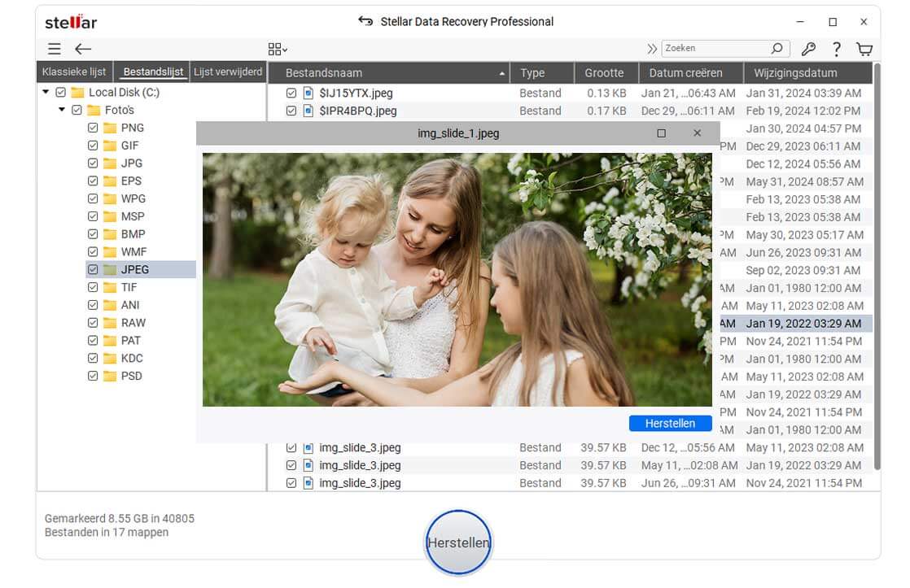Switch to Lijst verwijderd tab
Screen dimensions: 910x588
228,72
